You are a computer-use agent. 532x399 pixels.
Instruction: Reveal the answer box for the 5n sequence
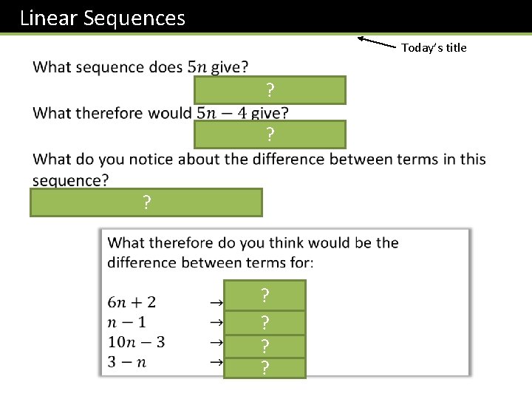(270, 90)
